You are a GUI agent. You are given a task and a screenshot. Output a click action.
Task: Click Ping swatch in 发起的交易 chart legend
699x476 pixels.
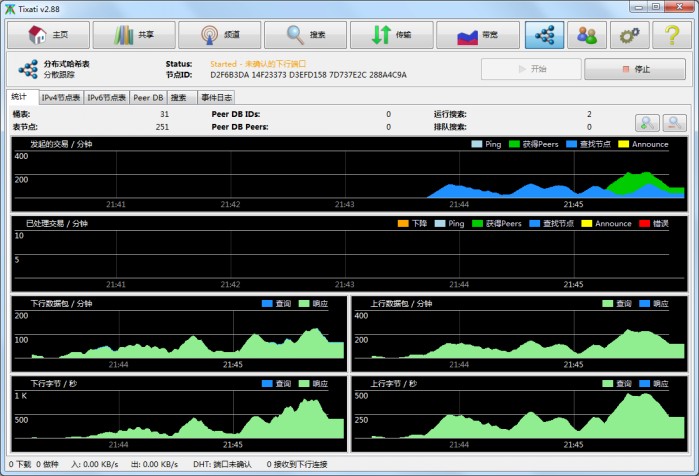pos(477,144)
